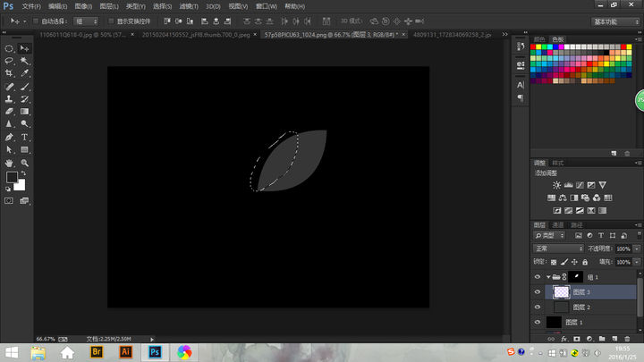Screen dimensions: 644x362
Task: Pick the first red swatch in the palette
Action: (533, 47)
